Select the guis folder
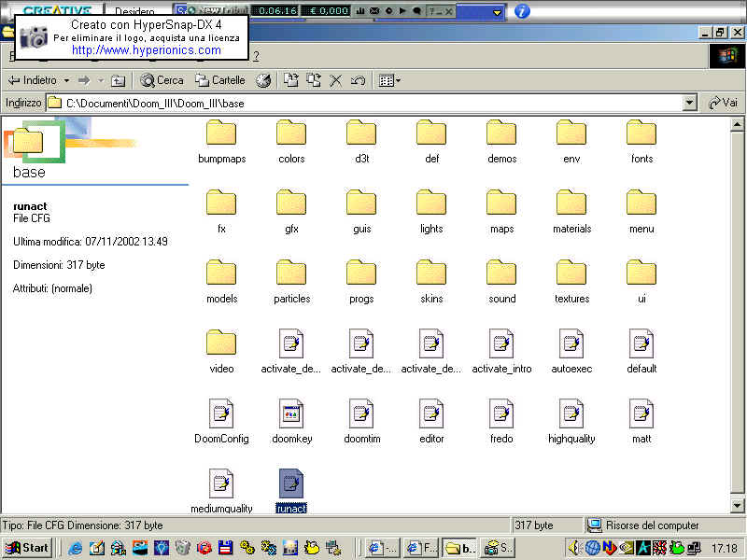Viewport: 747px width, 560px height. pyautogui.click(x=361, y=212)
